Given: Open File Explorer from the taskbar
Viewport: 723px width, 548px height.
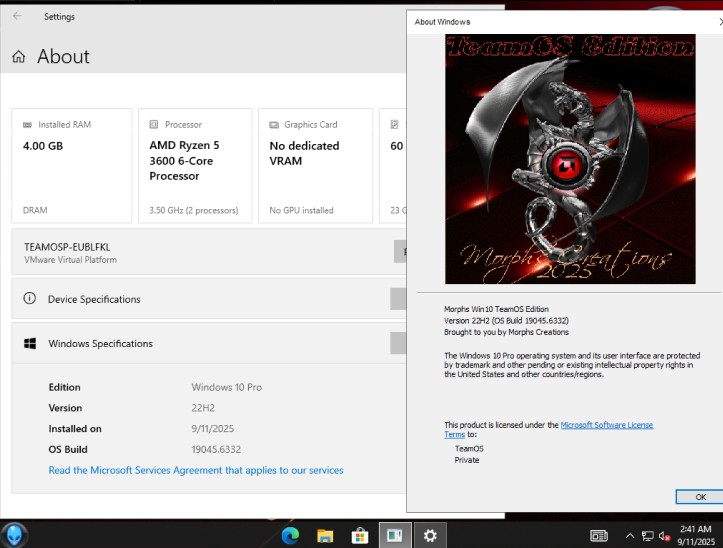Looking at the screenshot, I should 325,536.
